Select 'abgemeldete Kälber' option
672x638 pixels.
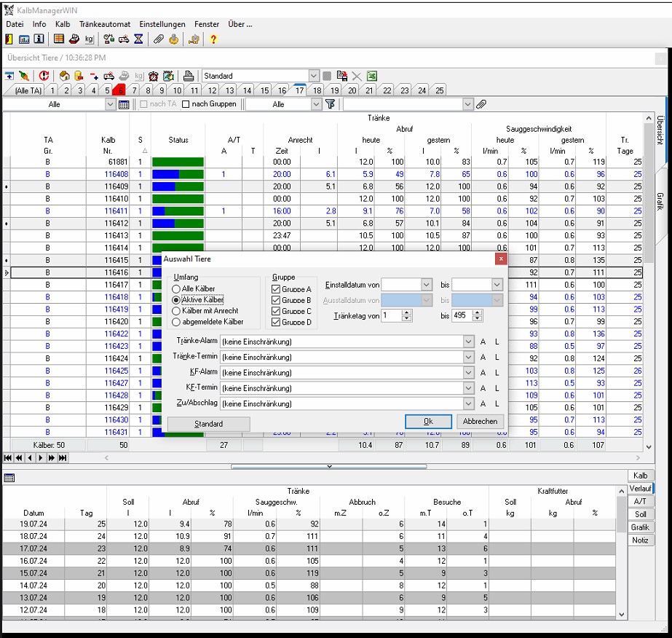pos(176,322)
